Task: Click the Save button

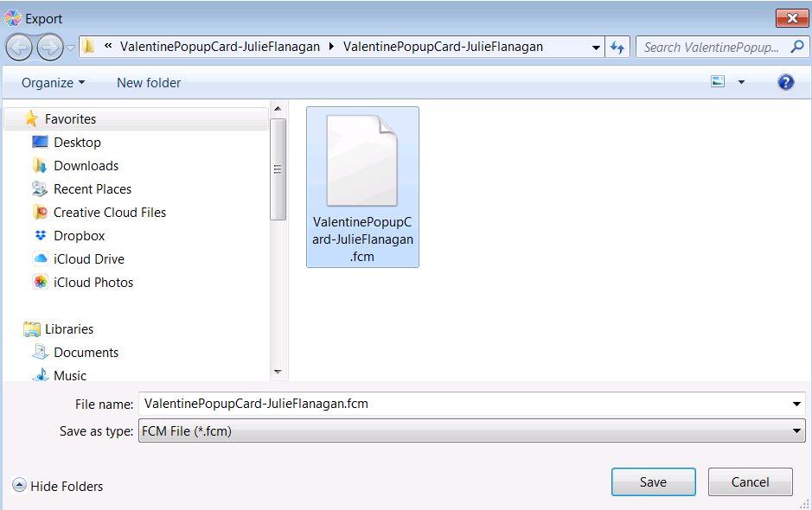Action: 653,481
